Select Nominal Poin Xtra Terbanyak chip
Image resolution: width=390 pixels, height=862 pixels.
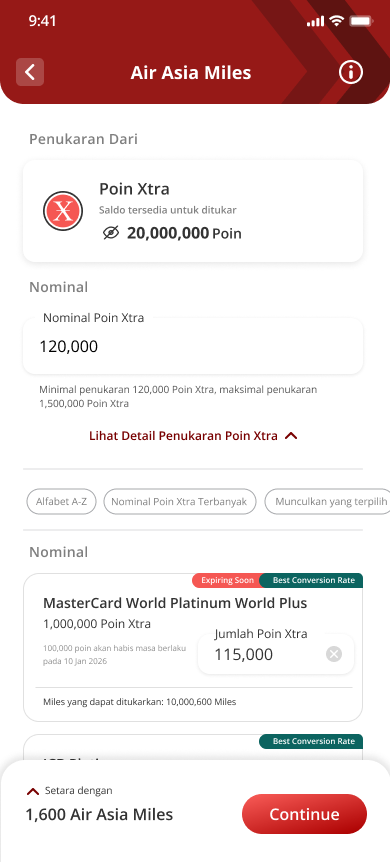179,501
